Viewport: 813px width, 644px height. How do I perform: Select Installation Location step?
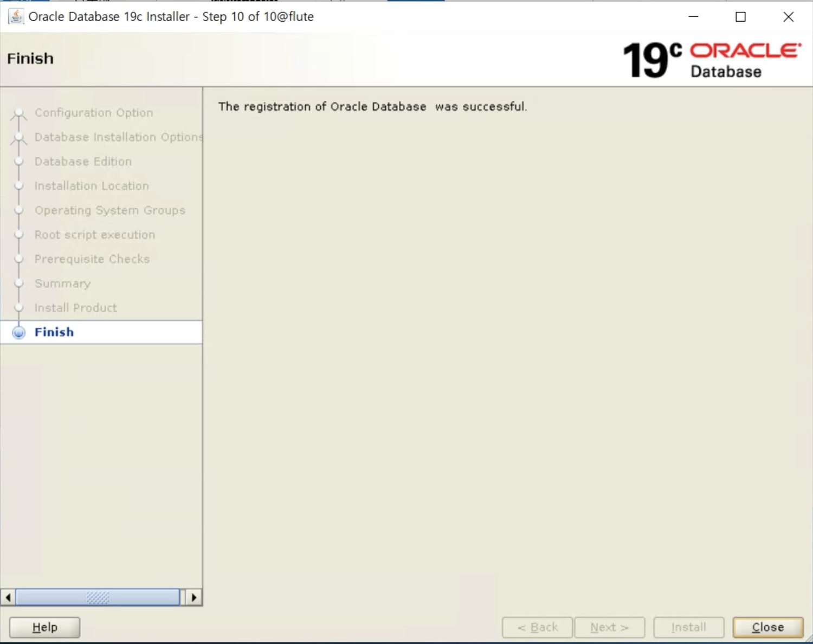click(x=92, y=186)
